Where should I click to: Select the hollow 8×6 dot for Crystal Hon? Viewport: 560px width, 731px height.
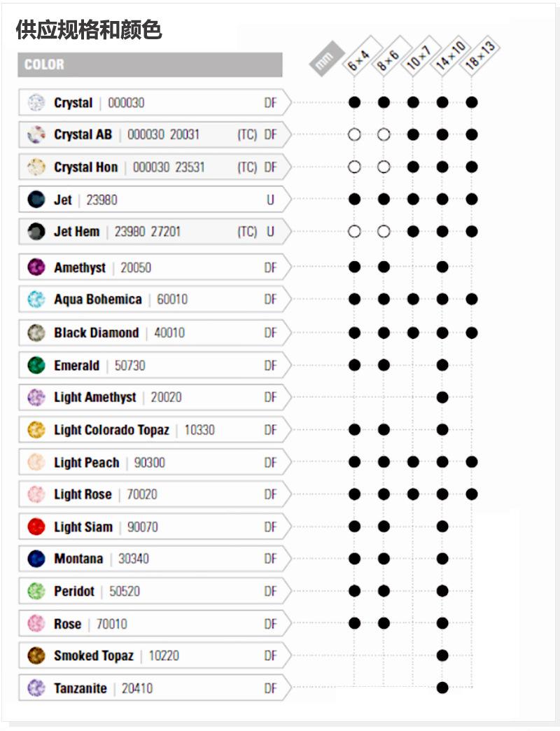click(384, 167)
